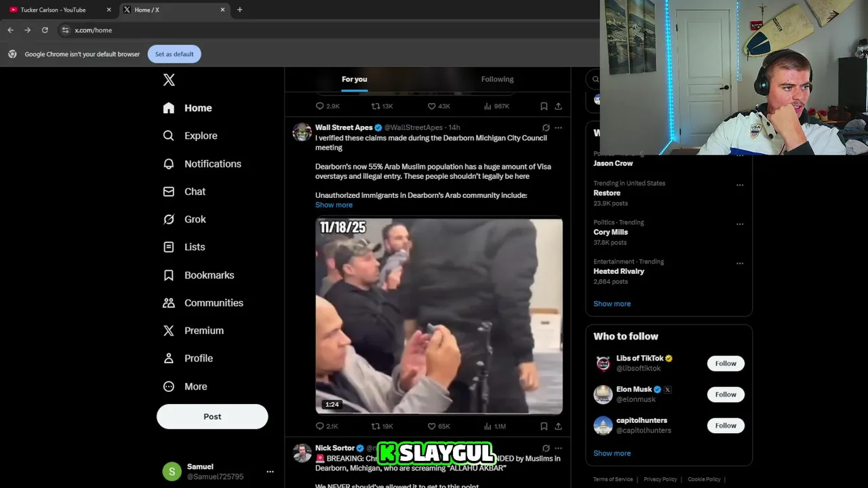Screen dimensions: 868x488
Task: Open Communities from the sidebar
Action: [203, 303]
